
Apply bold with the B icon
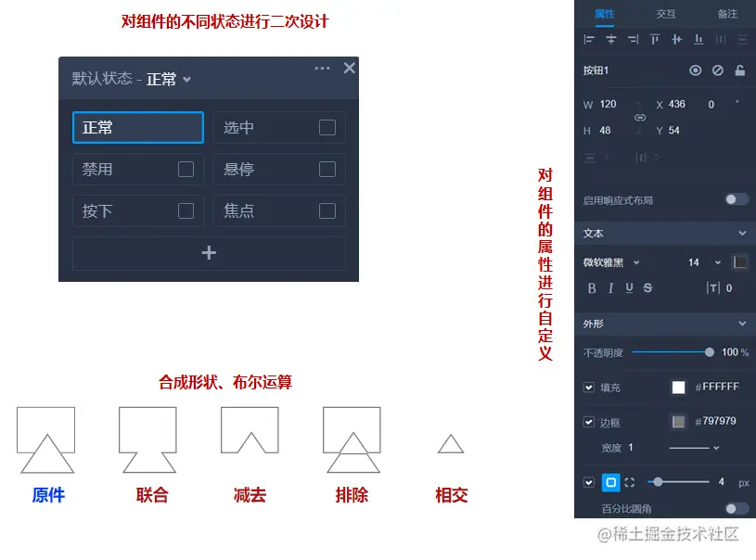pyautogui.click(x=592, y=288)
